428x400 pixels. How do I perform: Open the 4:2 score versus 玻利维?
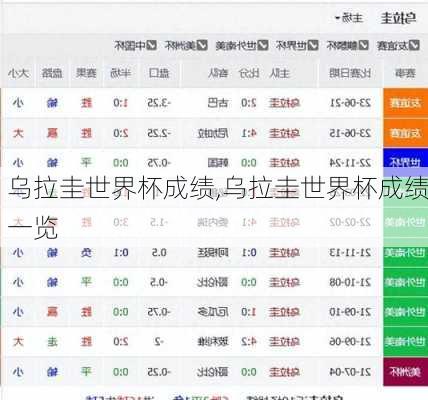tap(249, 342)
